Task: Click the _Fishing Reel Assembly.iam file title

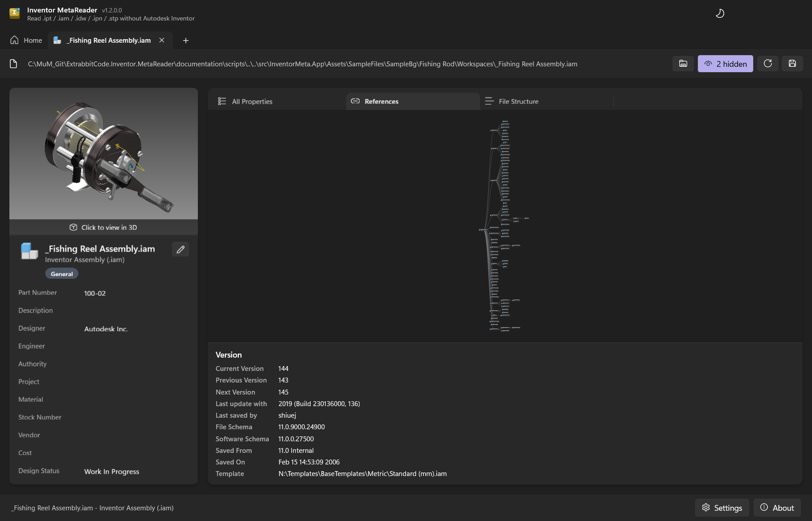Action: (x=100, y=249)
